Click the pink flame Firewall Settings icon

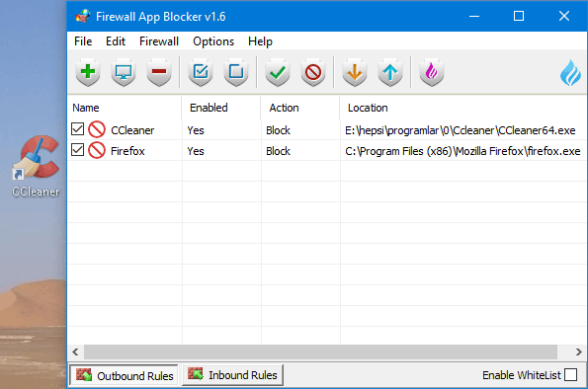click(x=432, y=72)
